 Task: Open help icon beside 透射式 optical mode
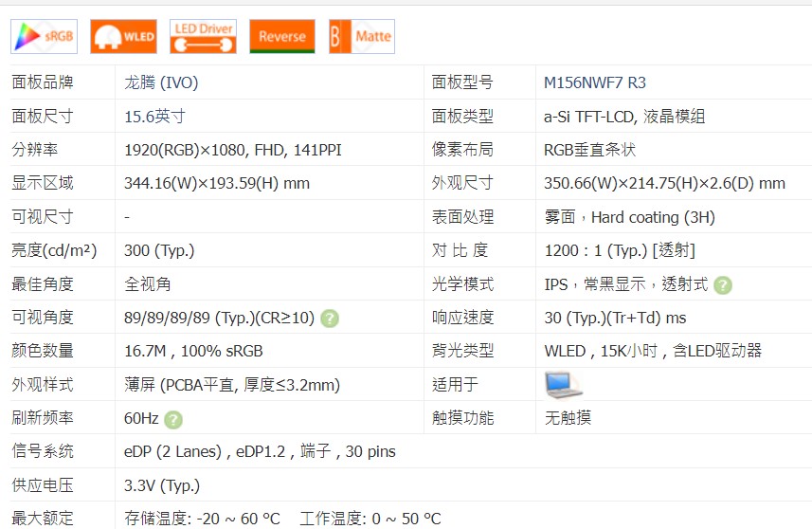[x=722, y=285]
